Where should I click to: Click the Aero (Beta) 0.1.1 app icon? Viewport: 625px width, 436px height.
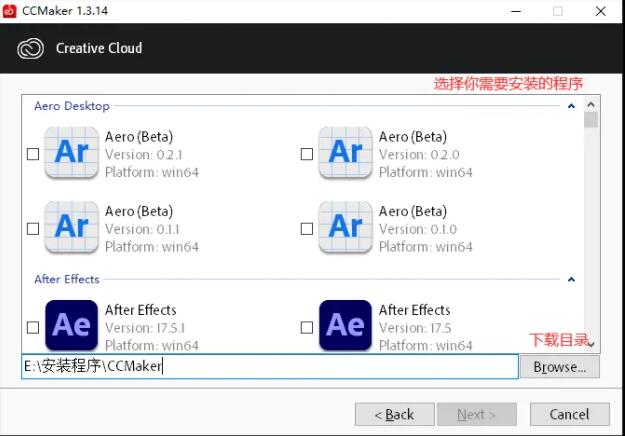71,227
